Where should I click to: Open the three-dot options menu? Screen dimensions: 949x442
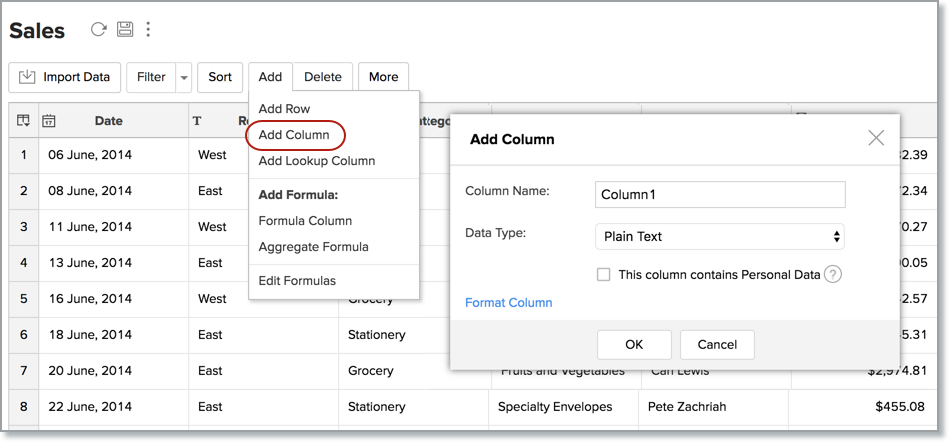pos(148,29)
